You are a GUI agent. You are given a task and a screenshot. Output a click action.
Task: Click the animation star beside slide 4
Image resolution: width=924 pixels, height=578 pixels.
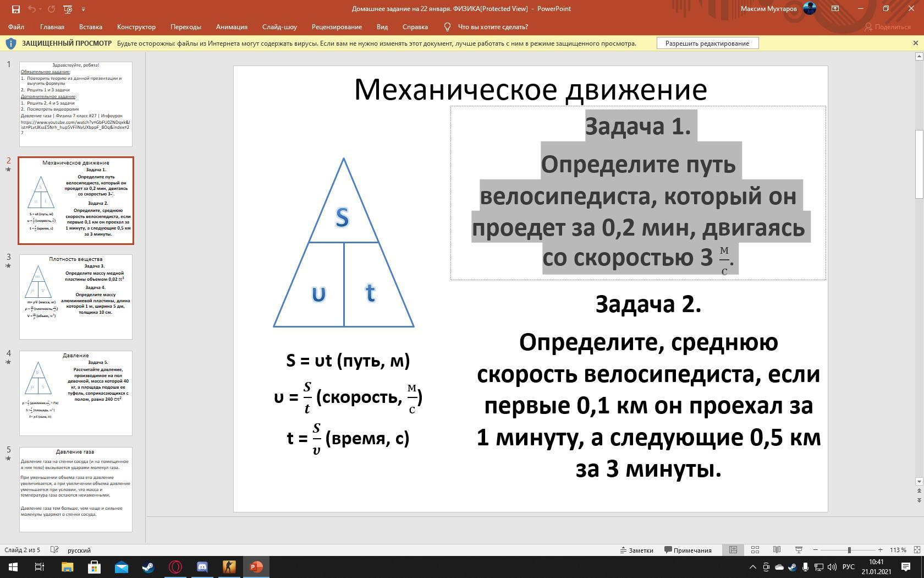click(8, 362)
